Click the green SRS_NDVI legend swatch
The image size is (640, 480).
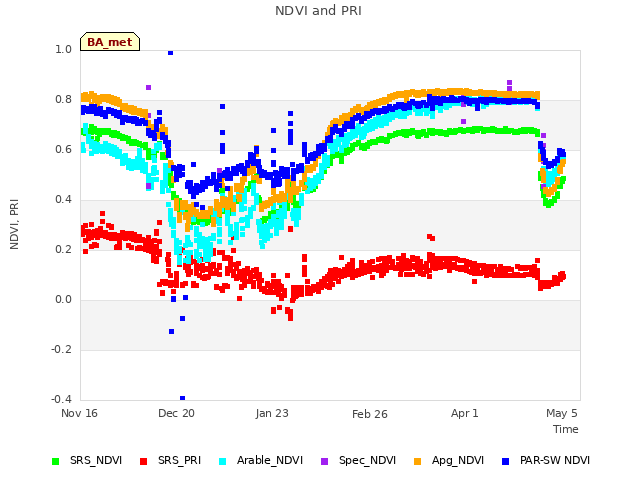(56, 461)
